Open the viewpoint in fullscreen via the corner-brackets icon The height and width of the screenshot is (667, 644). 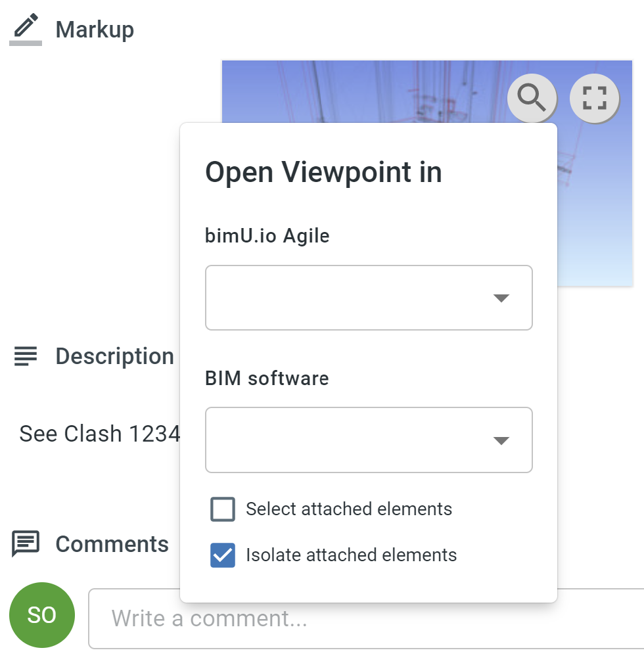click(x=594, y=99)
